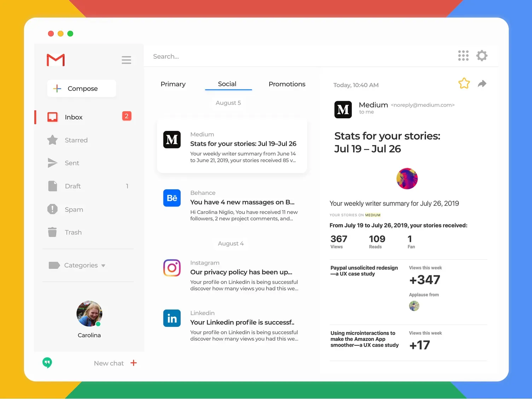Open the Trash folder
The height and width of the screenshot is (399, 532).
pos(73,232)
